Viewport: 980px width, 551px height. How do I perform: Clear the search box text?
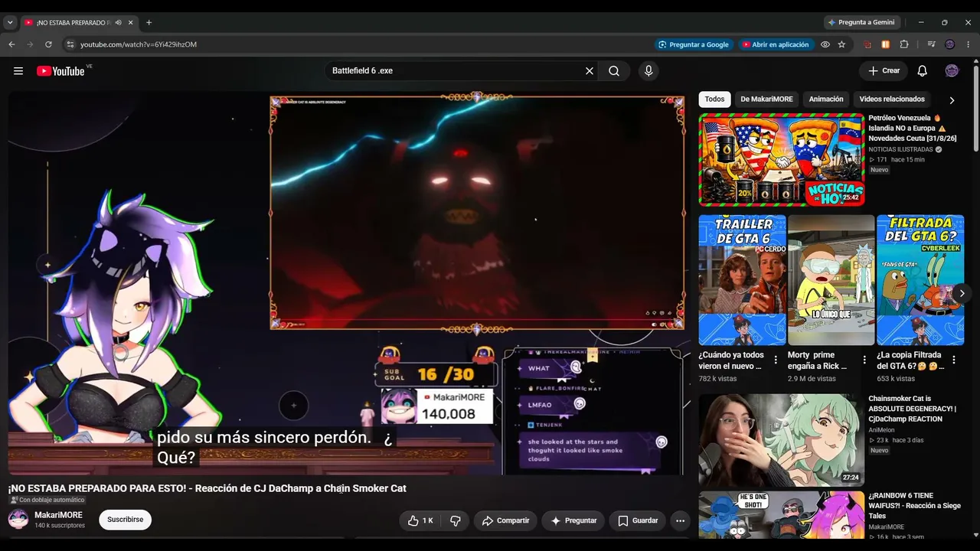pyautogui.click(x=590, y=71)
